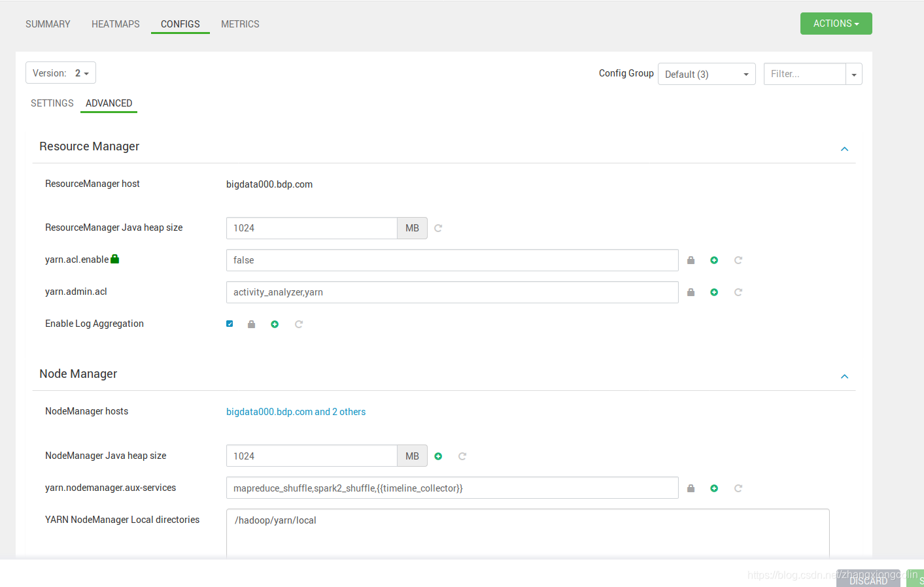Open the ACTIONS dropdown menu

[x=836, y=24]
